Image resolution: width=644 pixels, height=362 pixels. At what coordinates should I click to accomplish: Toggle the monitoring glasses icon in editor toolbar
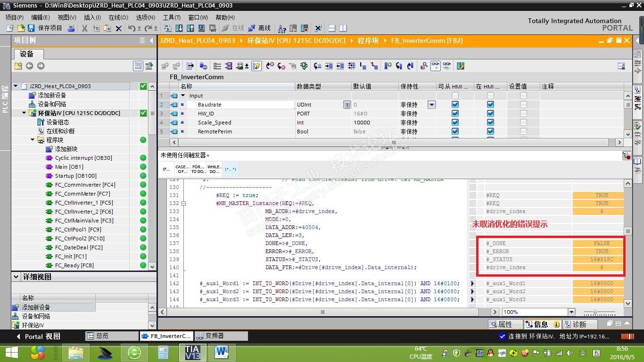coord(435,66)
